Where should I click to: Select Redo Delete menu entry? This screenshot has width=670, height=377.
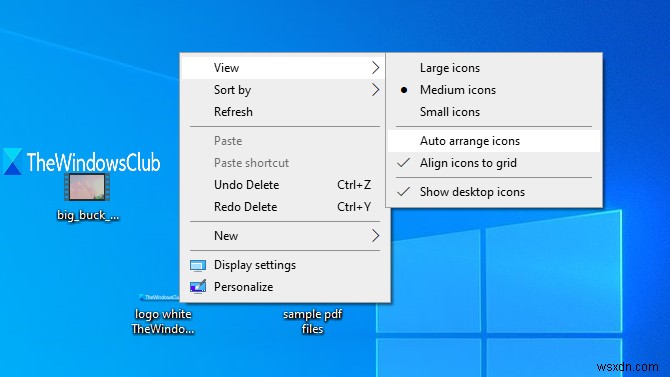(x=285, y=207)
